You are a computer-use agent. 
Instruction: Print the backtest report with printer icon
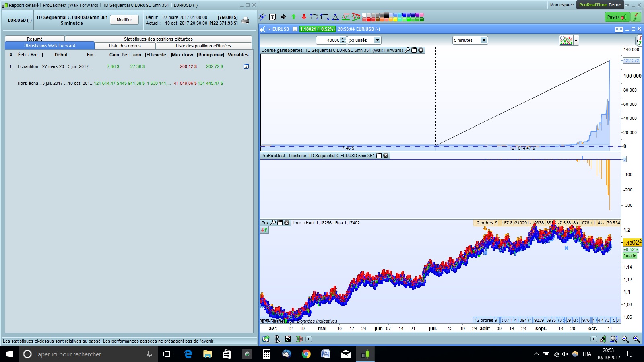245,20
